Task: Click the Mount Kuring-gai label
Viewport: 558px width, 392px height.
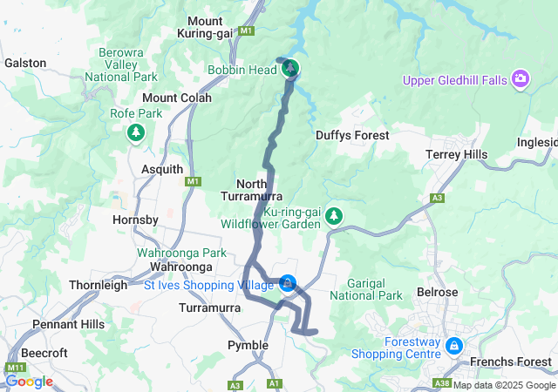Action: [x=205, y=27]
